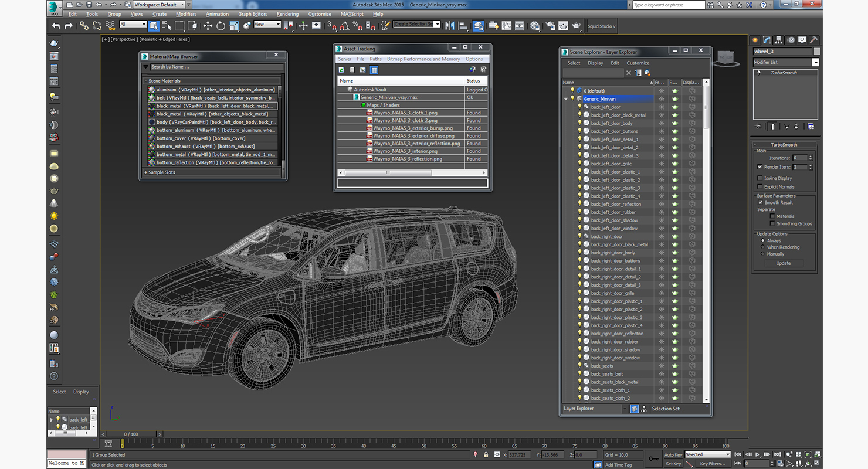Select the Move tool in main toolbar
This screenshot has width=868, height=469.
coord(208,26)
